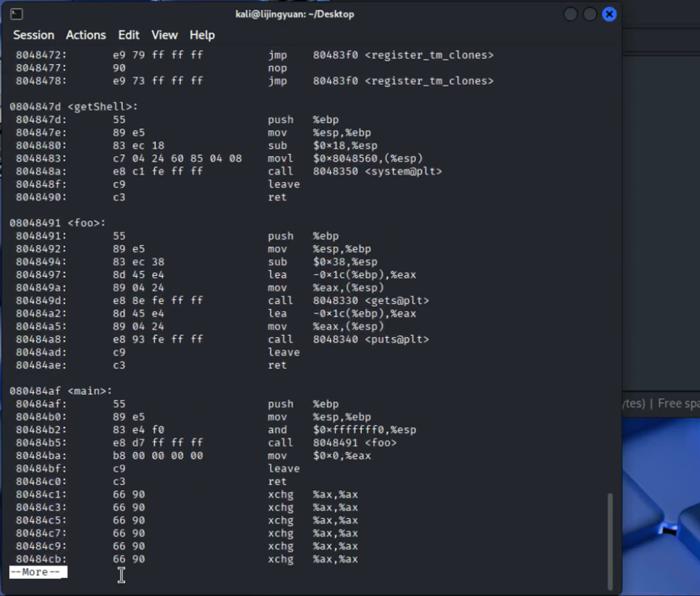
Task: Click the nop instruction at 8048477
Action: click(x=277, y=68)
